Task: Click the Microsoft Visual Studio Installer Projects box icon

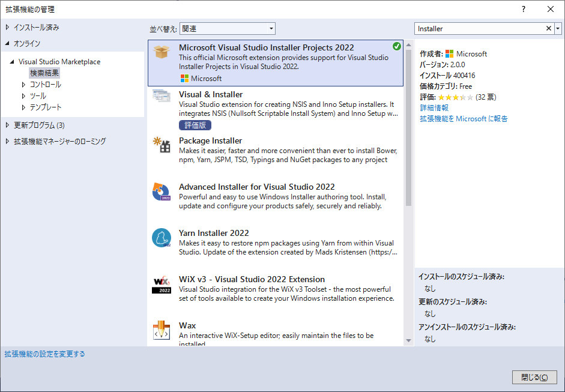Action: tap(162, 53)
